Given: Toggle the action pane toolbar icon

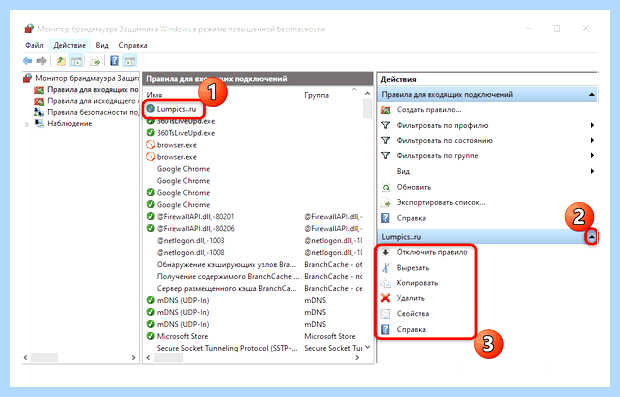Looking at the screenshot, I should click(x=129, y=61).
